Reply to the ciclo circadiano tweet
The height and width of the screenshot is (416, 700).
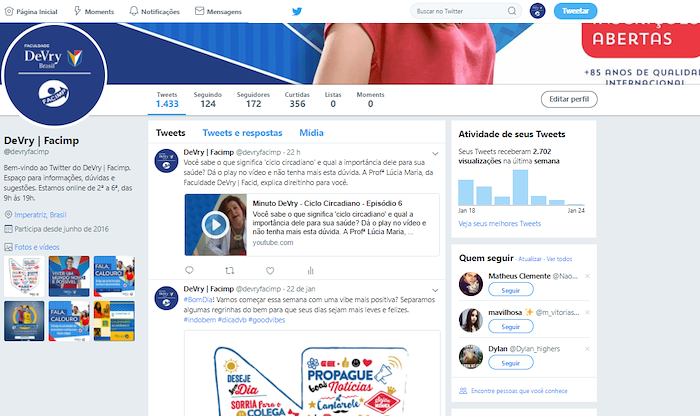click(189, 270)
